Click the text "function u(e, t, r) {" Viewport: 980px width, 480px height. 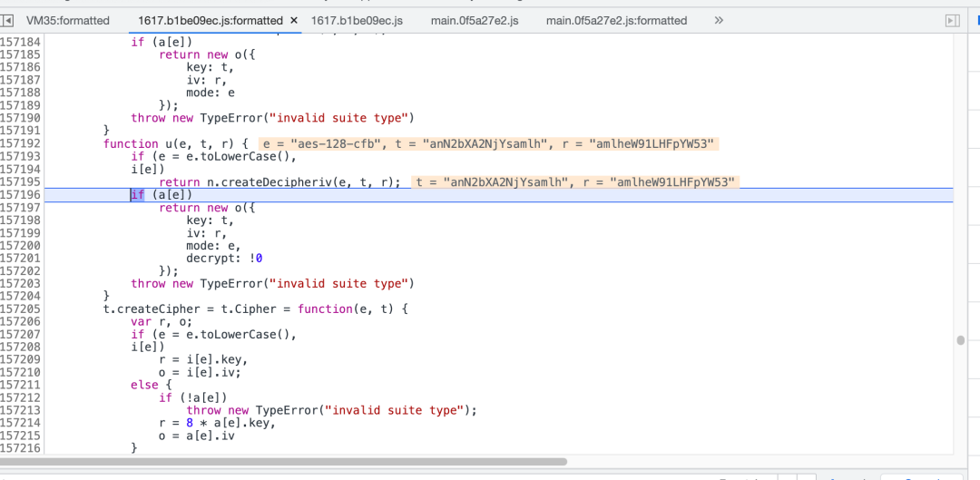tap(176, 143)
